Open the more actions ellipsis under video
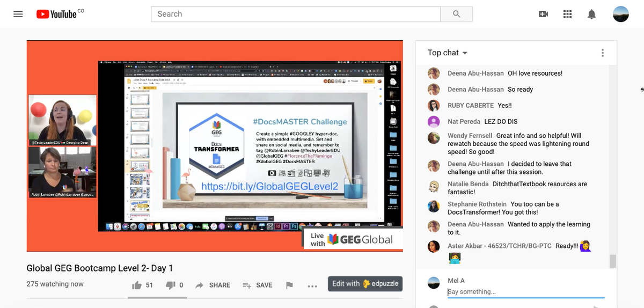644x308 pixels. tap(312, 286)
